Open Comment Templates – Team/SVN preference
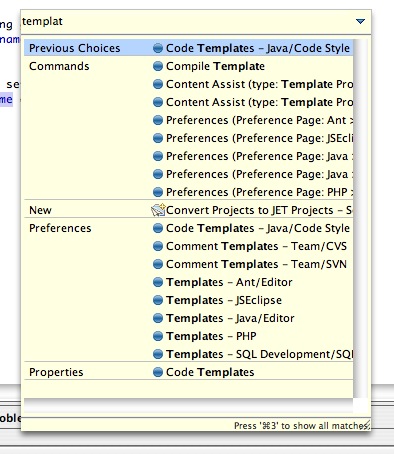This screenshot has height=454, width=394. pos(256,264)
